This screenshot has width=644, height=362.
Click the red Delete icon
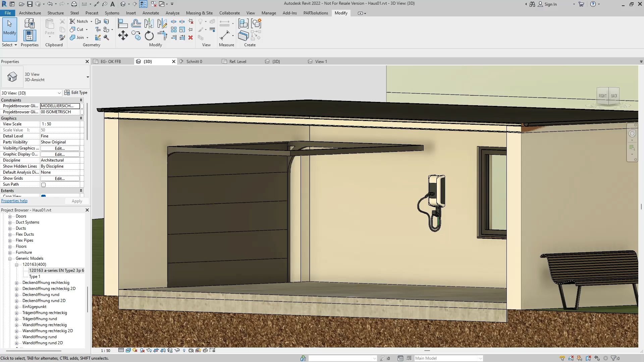191,38
